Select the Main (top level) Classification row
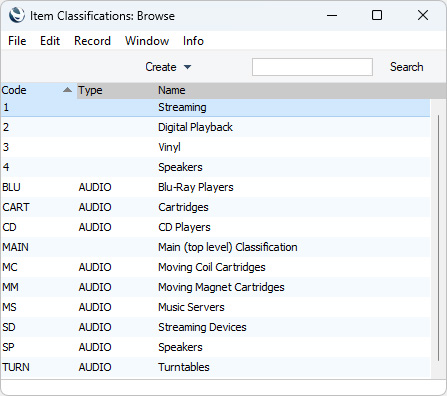Image resolution: width=447 pixels, height=396 pixels. pyautogui.click(x=215, y=247)
